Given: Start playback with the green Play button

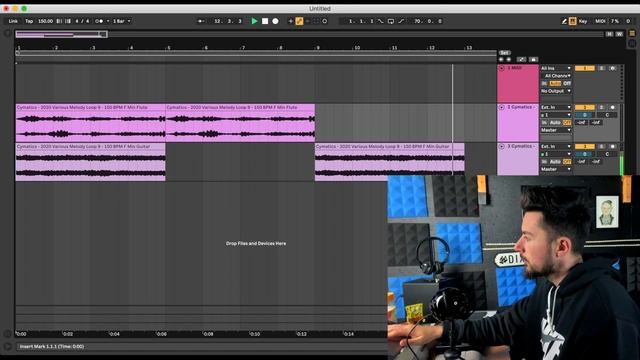Looking at the screenshot, I should (x=254, y=21).
